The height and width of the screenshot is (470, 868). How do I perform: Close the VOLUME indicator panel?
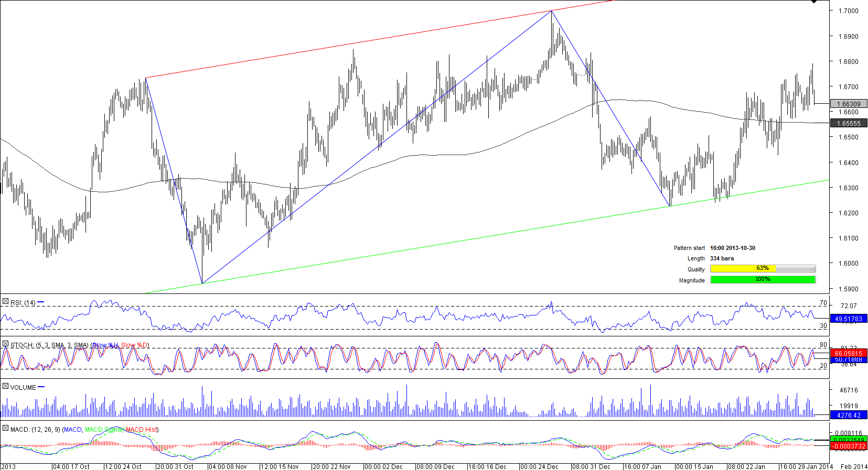[5, 387]
